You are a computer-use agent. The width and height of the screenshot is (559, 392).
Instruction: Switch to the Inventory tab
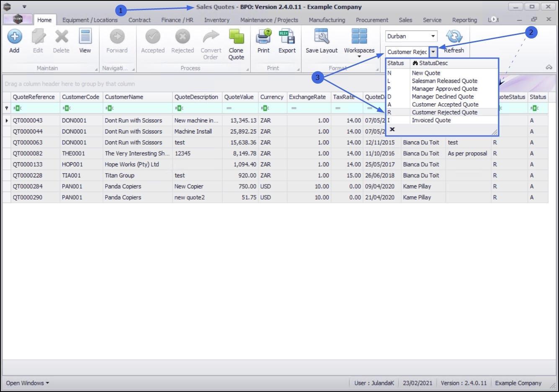pos(216,20)
